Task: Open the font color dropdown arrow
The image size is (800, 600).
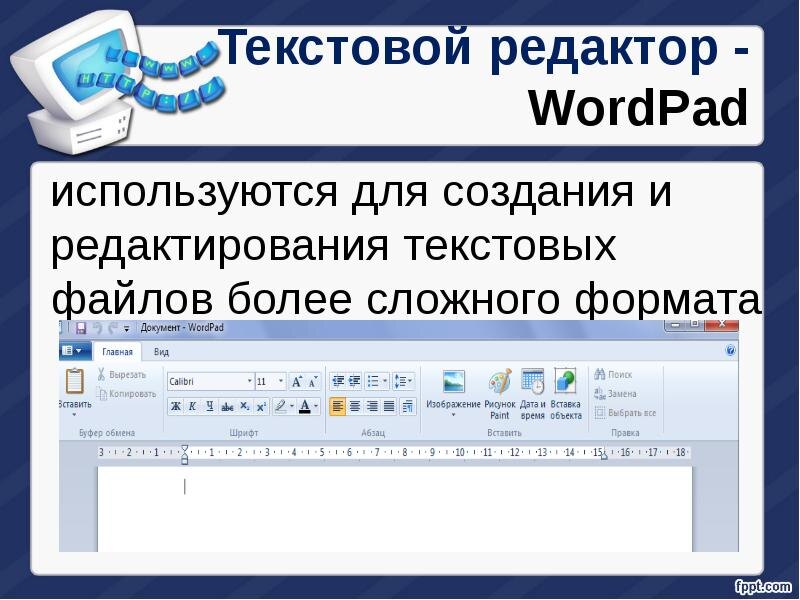Action: 316,406
